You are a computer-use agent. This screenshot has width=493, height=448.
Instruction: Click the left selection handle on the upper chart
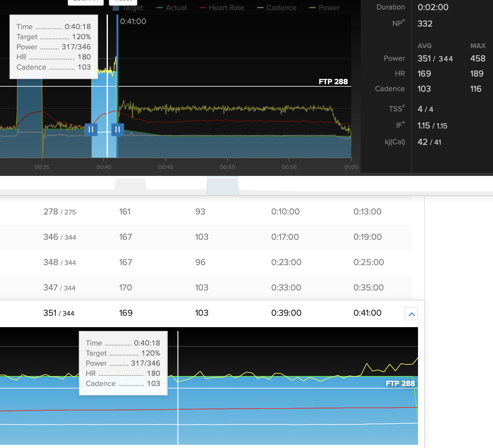pyautogui.click(x=91, y=129)
